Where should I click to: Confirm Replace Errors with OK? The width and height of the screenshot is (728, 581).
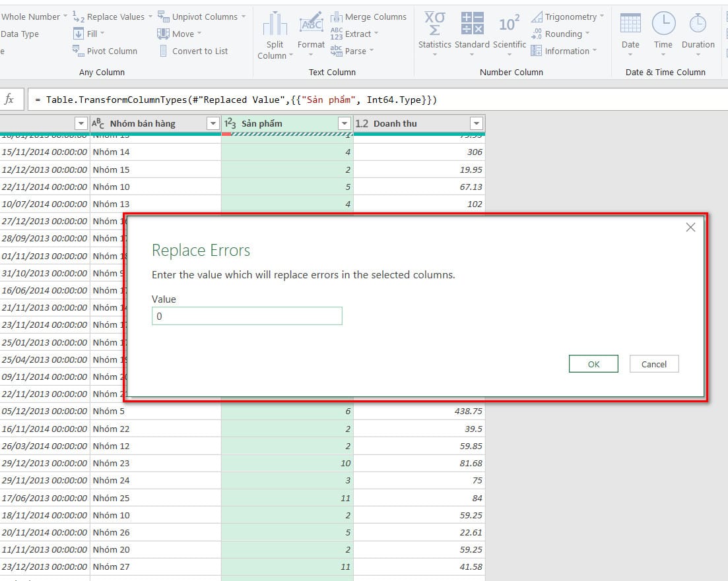593,364
